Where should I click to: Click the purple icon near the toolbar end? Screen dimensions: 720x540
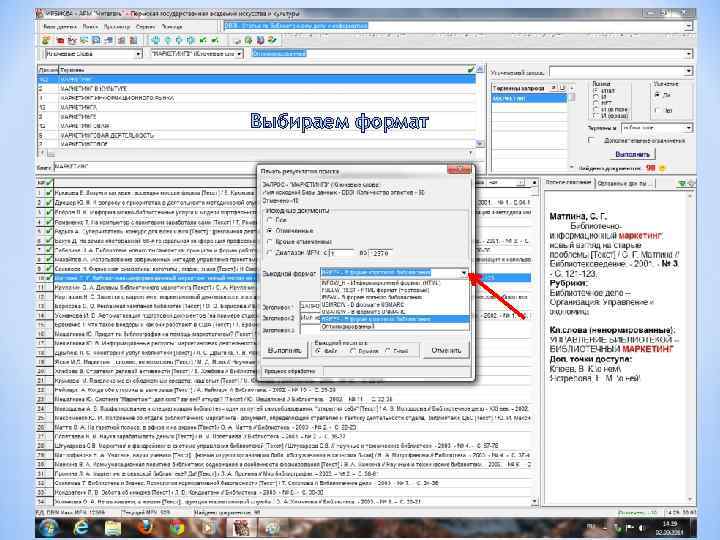pyautogui.click(x=260, y=40)
